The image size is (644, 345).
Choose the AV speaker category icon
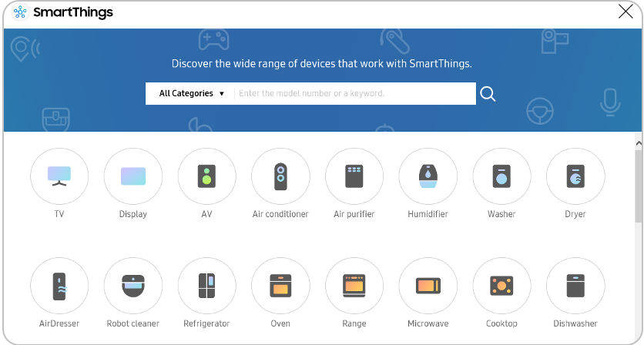206,177
